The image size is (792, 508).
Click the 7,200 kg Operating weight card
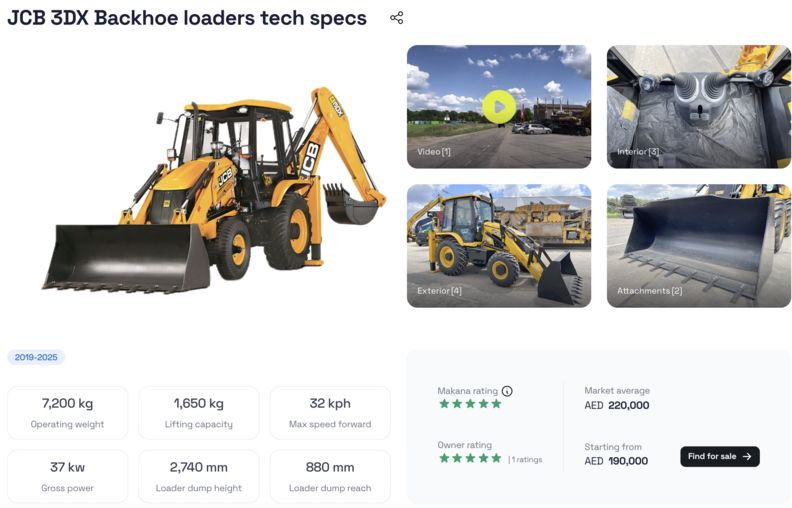(x=67, y=413)
